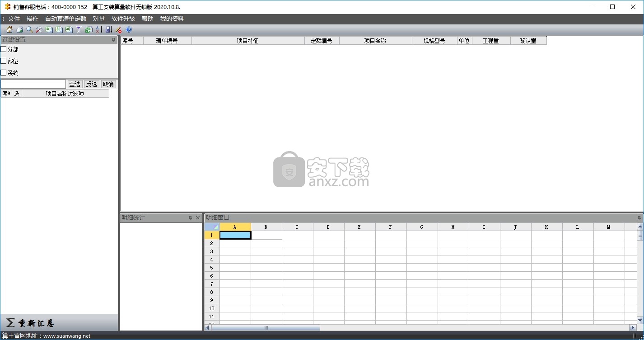This screenshot has height=340, width=644.
Task: Click the pencil with red stop icon
Action: [119, 29]
